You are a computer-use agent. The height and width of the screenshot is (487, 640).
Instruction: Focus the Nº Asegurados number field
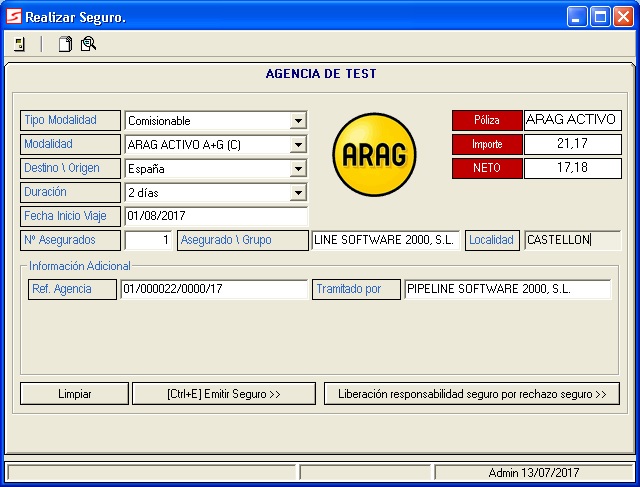(148, 240)
